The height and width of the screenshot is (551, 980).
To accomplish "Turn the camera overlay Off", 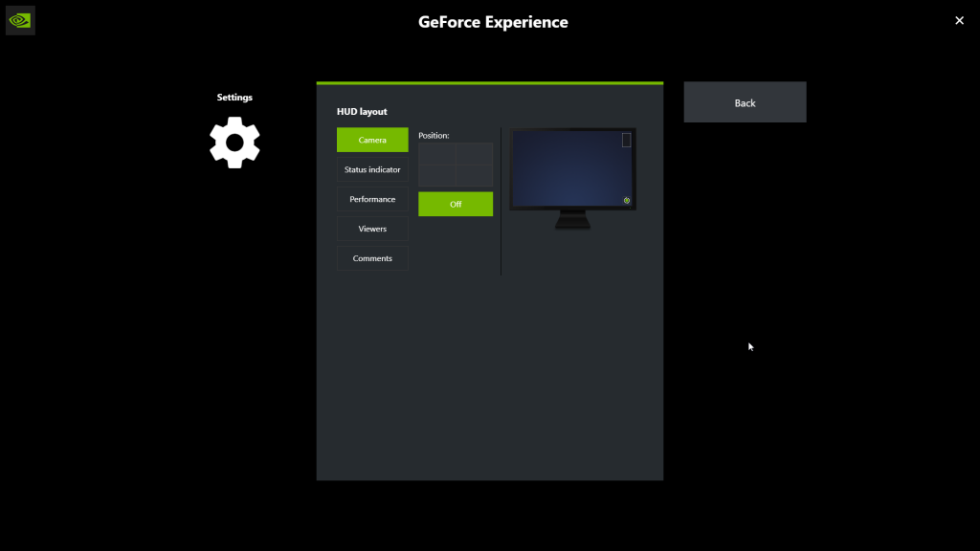I will point(456,205).
